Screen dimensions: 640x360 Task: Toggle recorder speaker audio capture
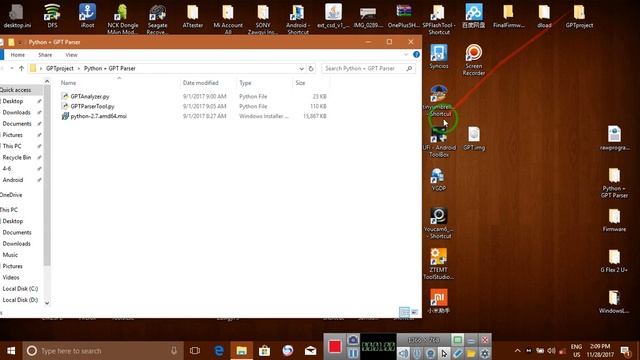pos(403,353)
